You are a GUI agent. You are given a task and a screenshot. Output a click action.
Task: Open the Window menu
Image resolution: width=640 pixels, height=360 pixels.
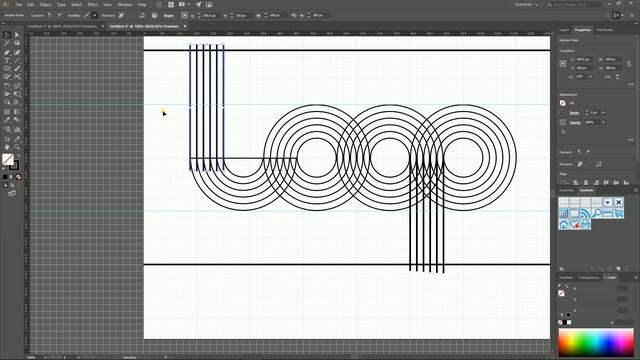click(x=124, y=4)
